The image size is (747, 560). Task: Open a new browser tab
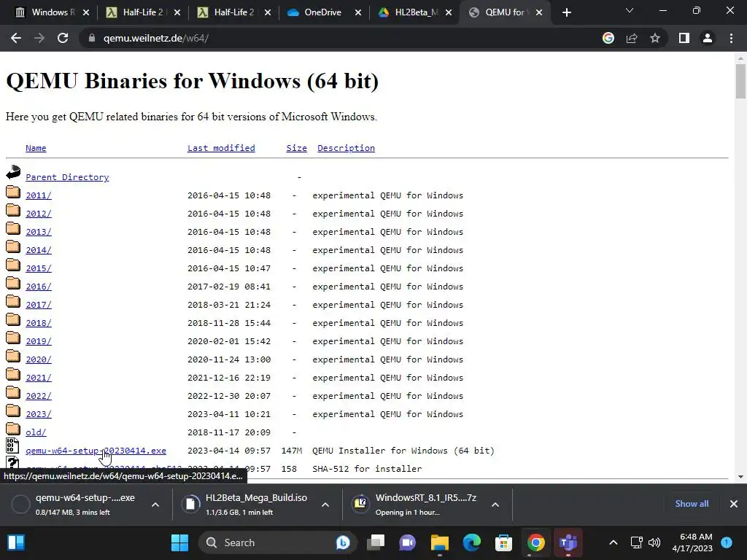click(566, 12)
